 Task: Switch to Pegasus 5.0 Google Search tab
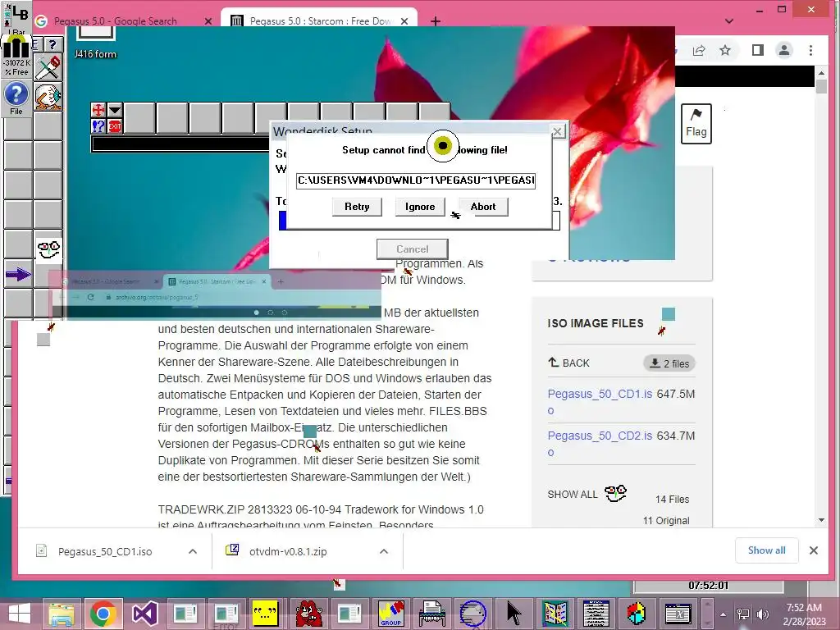coord(115,21)
